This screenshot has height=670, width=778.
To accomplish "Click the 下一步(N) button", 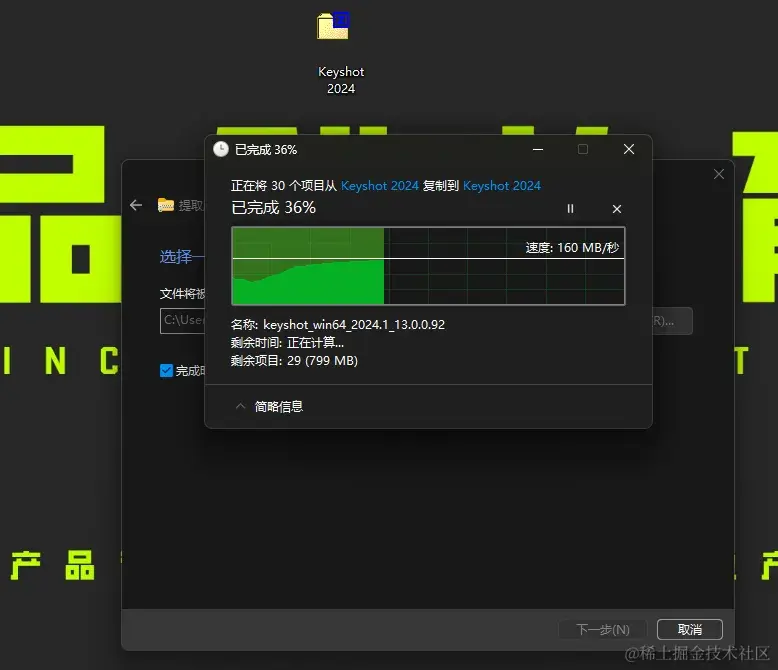I will tap(603, 629).
